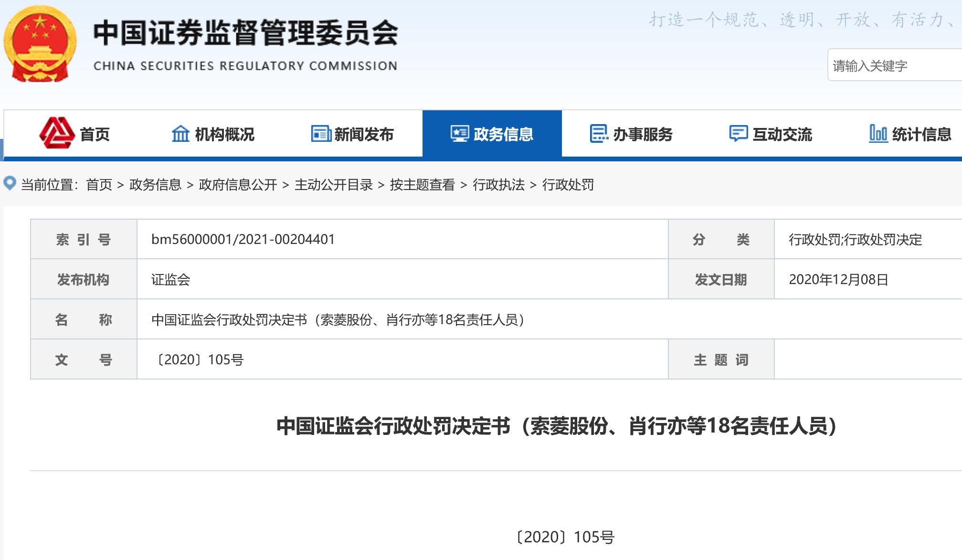Click the bar chart icon beside 统计信息
The image size is (962, 560).
(x=877, y=134)
